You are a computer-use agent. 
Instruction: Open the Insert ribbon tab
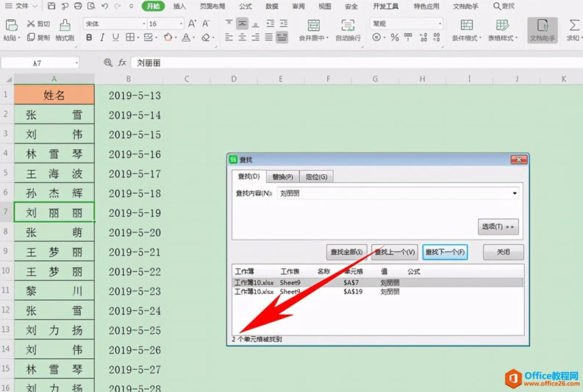point(179,7)
